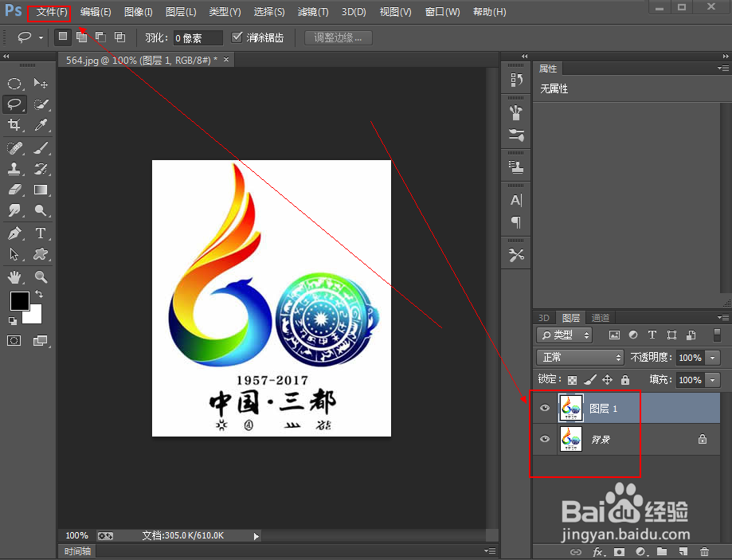This screenshot has height=560, width=732.
Task: Open status bar info arrow
Action: pyautogui.click(x=256, y=536)
